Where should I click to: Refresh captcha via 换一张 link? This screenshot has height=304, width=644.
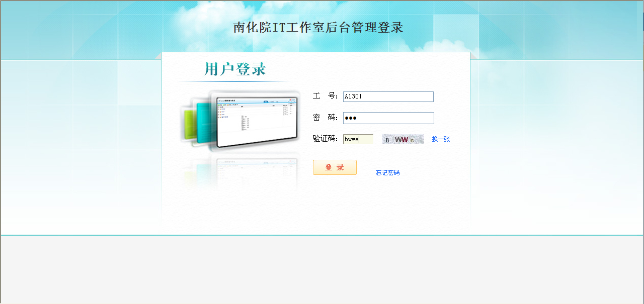pos(441,139)
